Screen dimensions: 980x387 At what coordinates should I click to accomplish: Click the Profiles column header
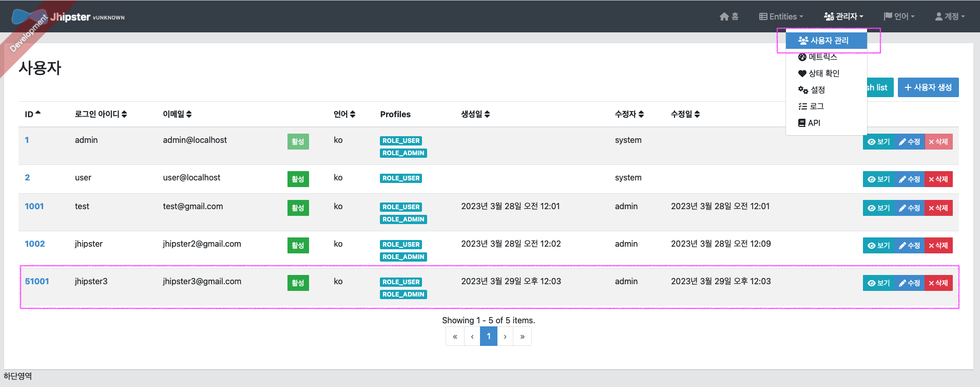pos(395,114)
